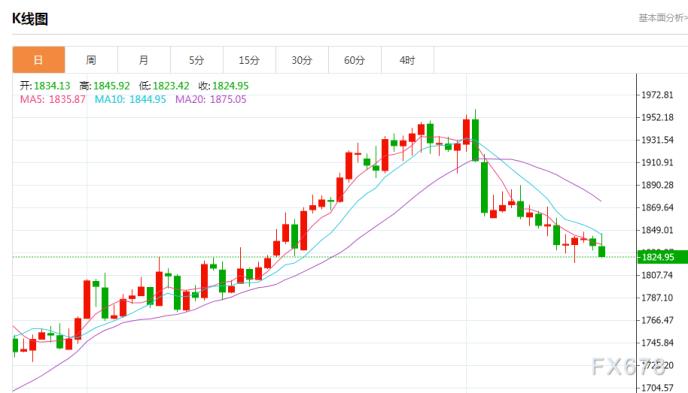Click the high price 1845.92
This screenshot has width=688, height=393.
coord(111,86)
